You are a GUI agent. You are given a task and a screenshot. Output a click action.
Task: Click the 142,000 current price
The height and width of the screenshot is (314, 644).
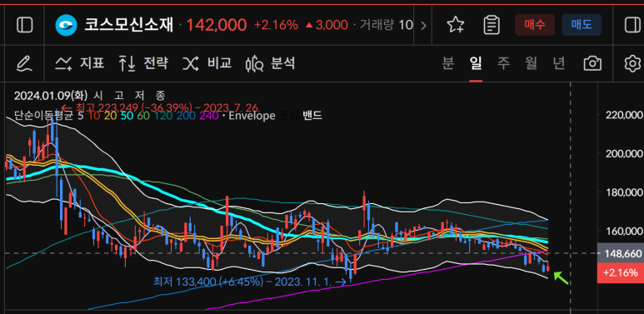click(x=217, y=26)
